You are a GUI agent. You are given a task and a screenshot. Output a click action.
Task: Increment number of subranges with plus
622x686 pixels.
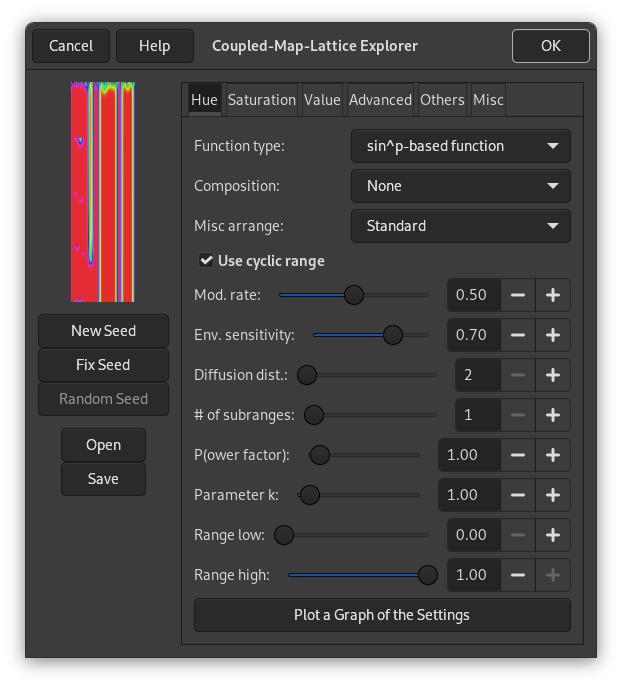click(x=553, y=415)
